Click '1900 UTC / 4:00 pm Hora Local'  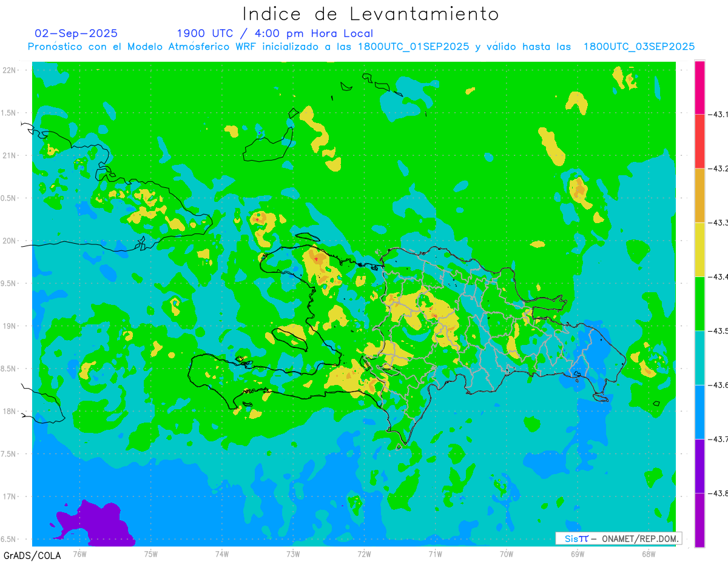click(275, 33)
